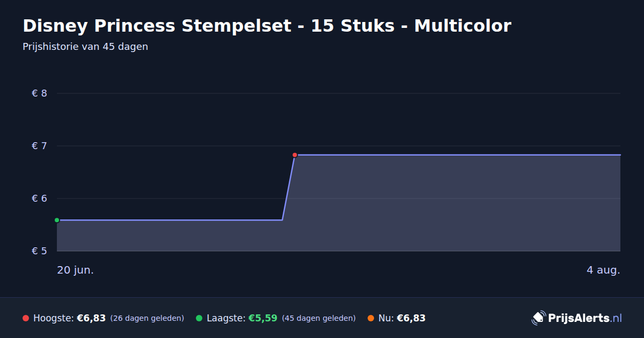Click the orange Nu legend dot
The width and height of the screenshot is (644, 338).
point(371,318)
